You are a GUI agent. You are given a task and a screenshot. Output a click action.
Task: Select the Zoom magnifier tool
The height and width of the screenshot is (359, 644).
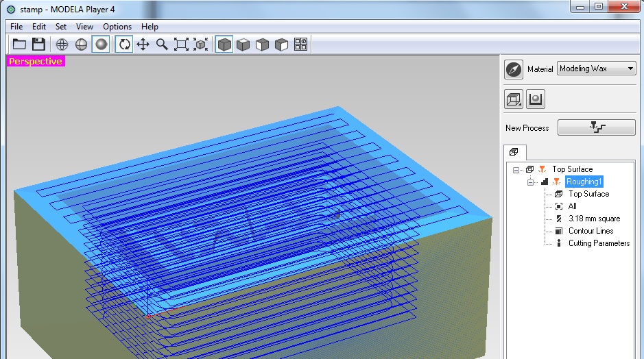click(x=162, y=45)
